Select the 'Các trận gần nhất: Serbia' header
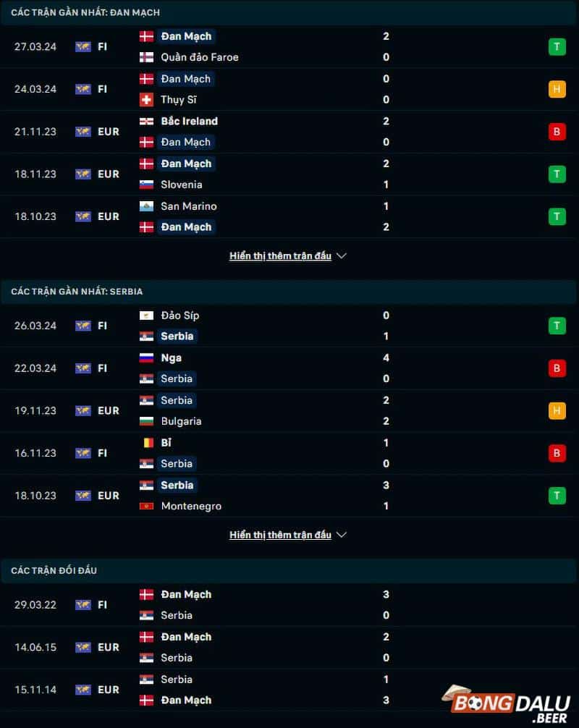The width and height of the screenshot is (579, 728). coord(77,292)
